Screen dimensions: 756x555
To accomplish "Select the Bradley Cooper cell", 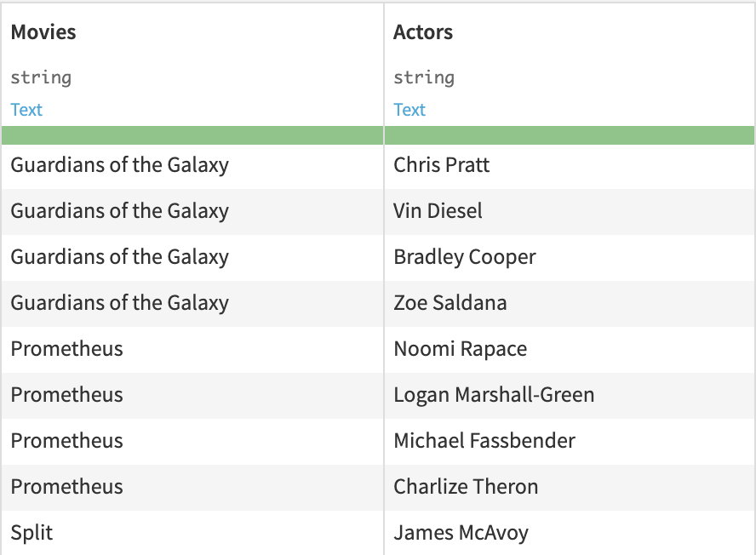I will click(x=465, y=257).
